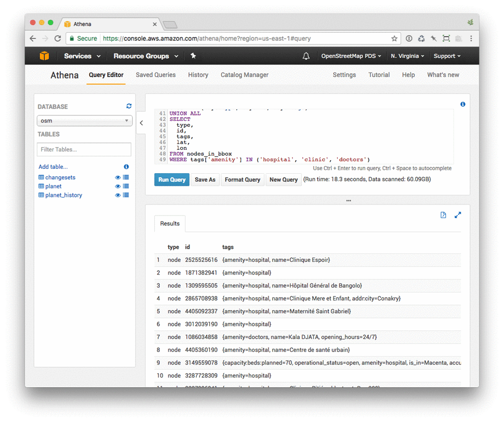Open the notifications bell icon
Viewport: 504px width, 423px height.
click(x=306, y=56)
